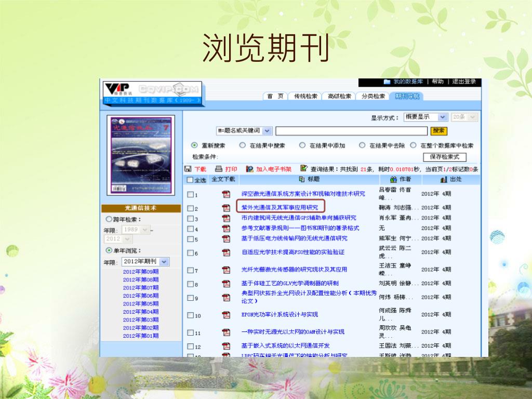Open the 2012 end year dropdown
The image size is (532, 399).
tap(118, 239)
